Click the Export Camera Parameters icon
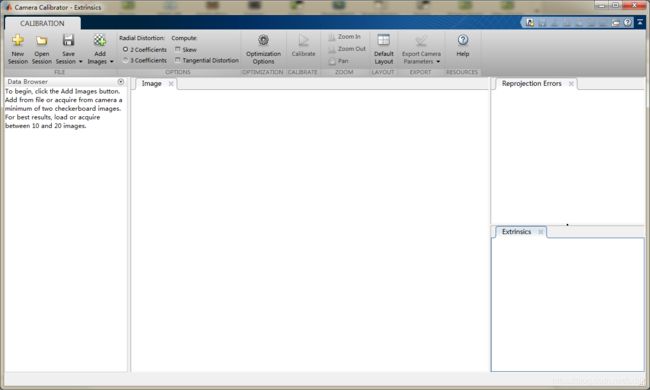This screenshot has width=650, height=390. [421, 40]
